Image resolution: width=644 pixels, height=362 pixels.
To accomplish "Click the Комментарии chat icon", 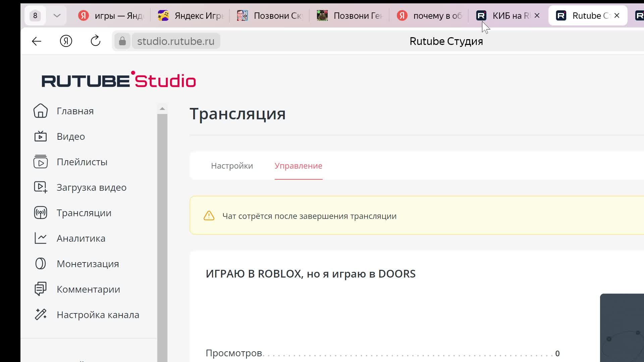I will click(x=41, y=289).
